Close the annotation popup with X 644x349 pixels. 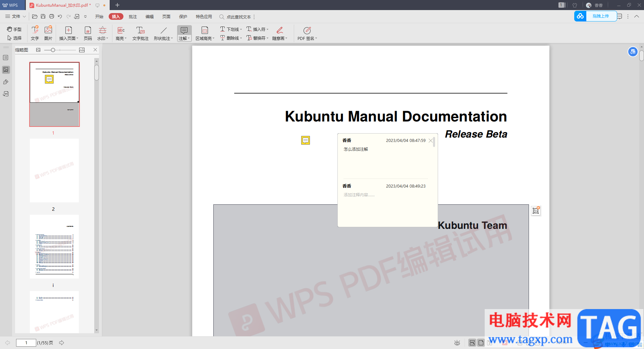coord(431,141)
